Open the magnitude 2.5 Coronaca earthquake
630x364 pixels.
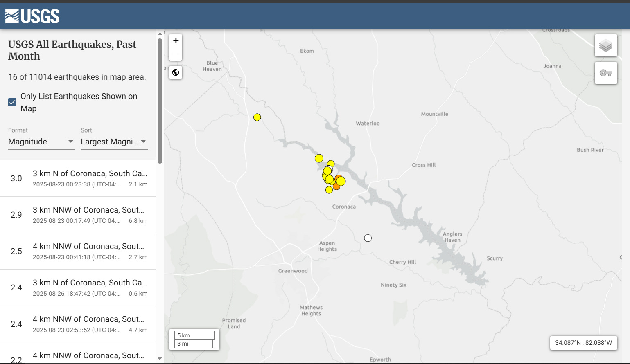coord(78,251)
